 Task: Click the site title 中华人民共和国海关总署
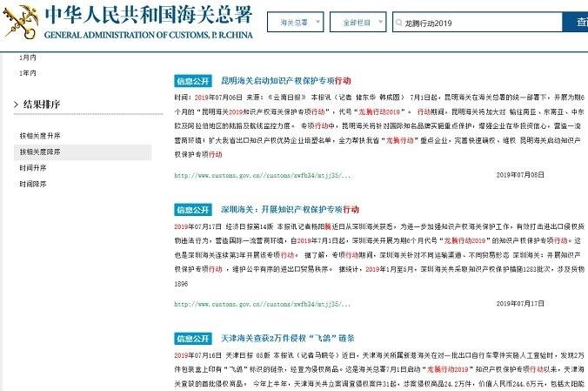(x=149, y=16)
